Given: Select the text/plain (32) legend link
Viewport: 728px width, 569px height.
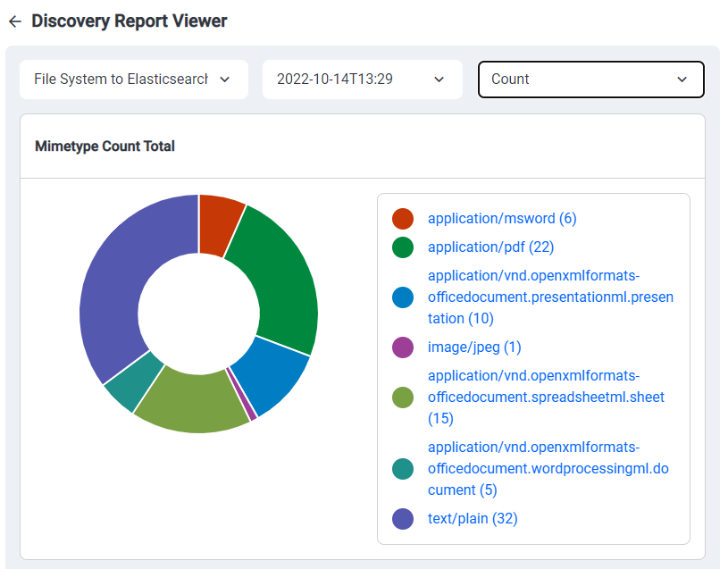Looking at the screenshot, I should click(x=473, y=519).
